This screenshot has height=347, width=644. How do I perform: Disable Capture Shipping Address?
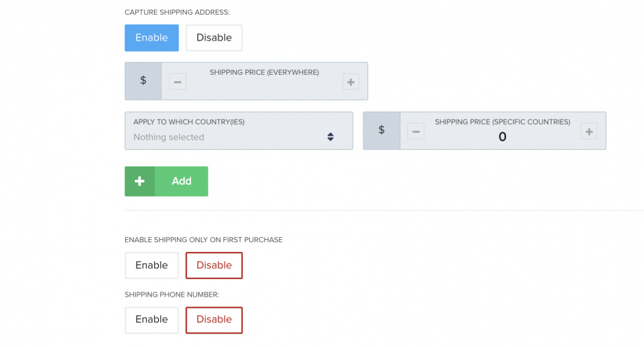[x=214, y=38]
